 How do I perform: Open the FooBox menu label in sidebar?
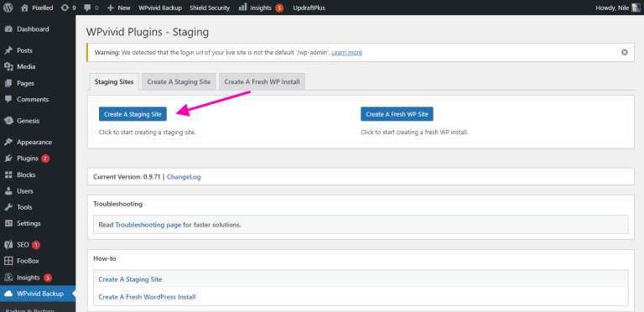point(28,261)
